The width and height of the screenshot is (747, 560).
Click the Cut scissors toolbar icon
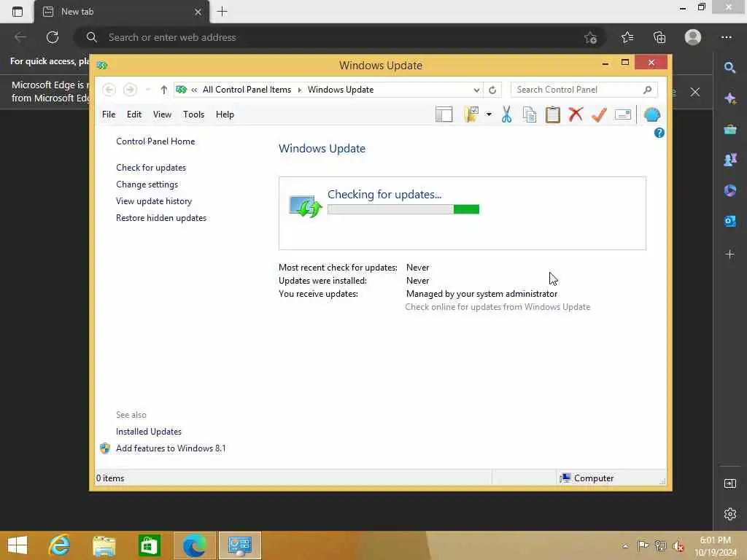tap(506, 114)
